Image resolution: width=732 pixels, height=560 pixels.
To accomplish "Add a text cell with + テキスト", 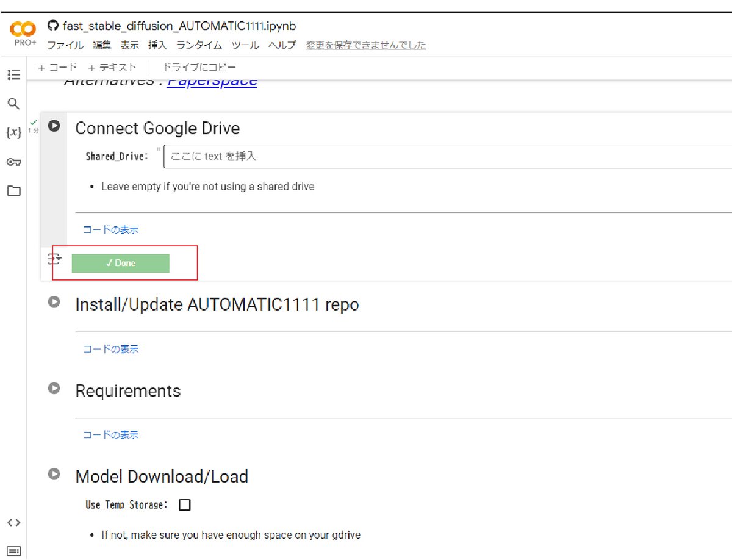I will click(x=112, y=68).
